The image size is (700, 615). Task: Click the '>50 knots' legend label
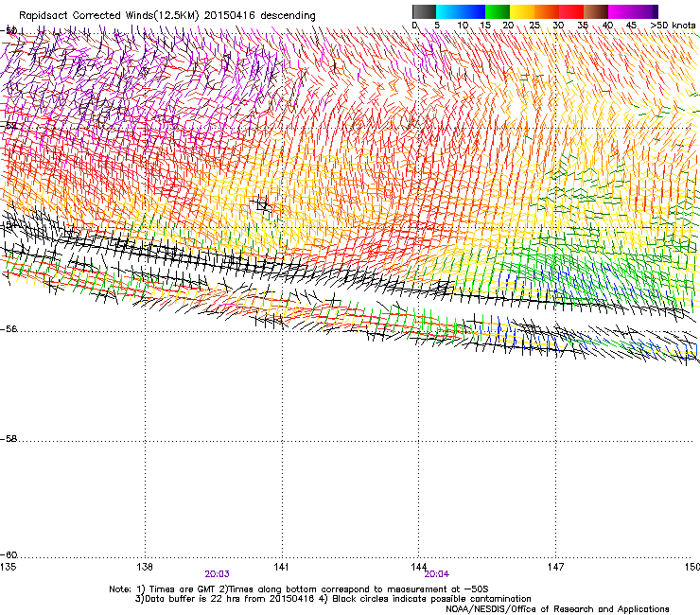tap(673, 26)
